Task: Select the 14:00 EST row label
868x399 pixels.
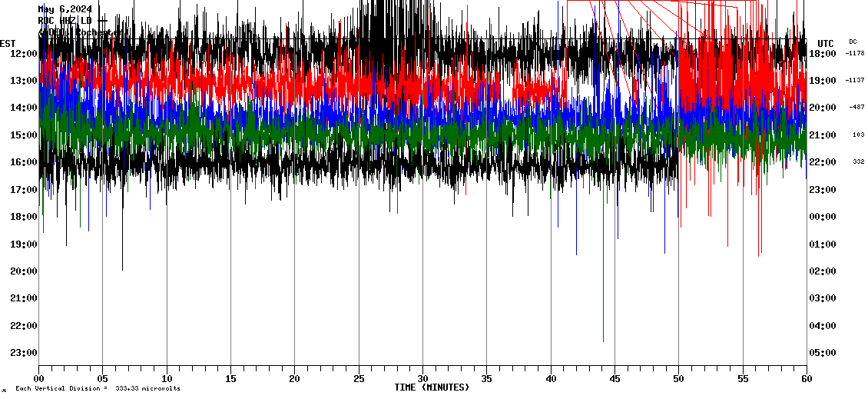Action: 24,108
